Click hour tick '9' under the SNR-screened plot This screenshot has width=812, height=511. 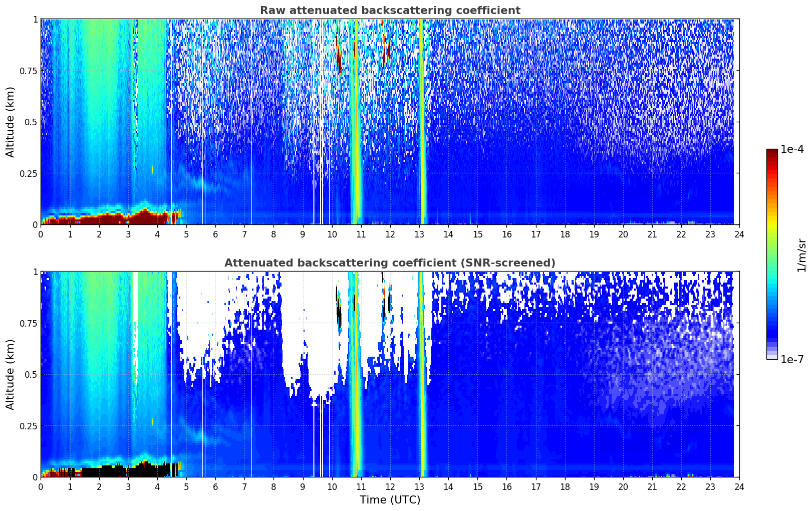point(303,486)
